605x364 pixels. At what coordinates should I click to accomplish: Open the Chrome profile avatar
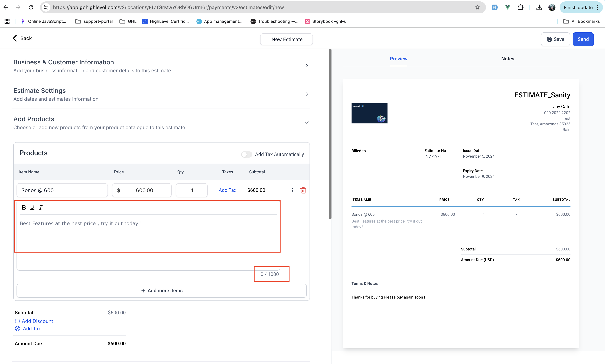[552, 7]
